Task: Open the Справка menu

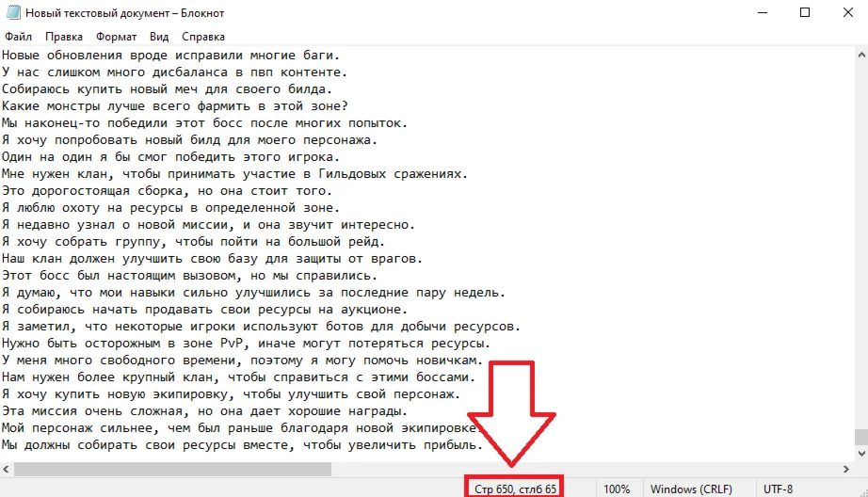Action: [203, 37]
